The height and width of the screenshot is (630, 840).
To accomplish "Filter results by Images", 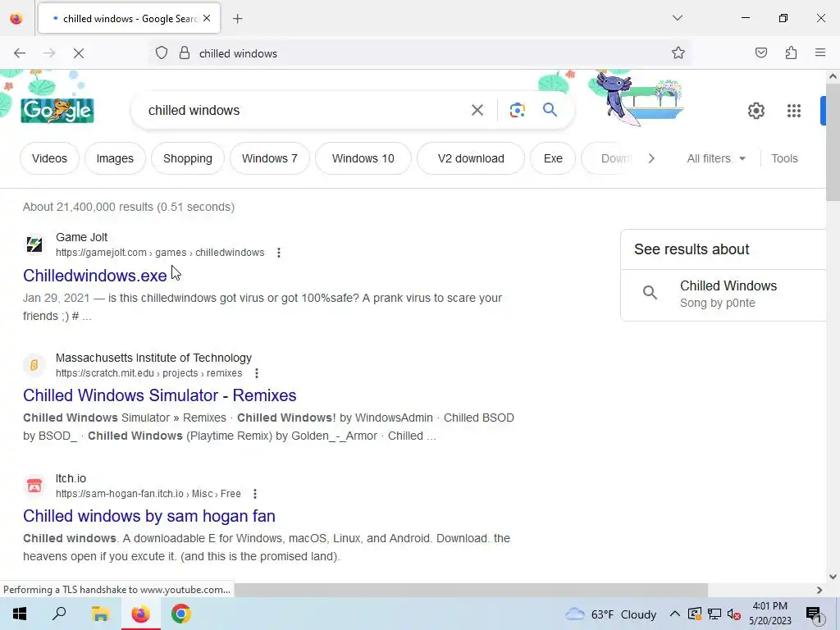I will [115, 158].
